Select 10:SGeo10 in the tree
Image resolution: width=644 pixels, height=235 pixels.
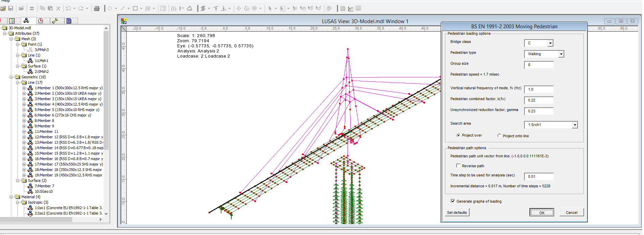[44, 191]
